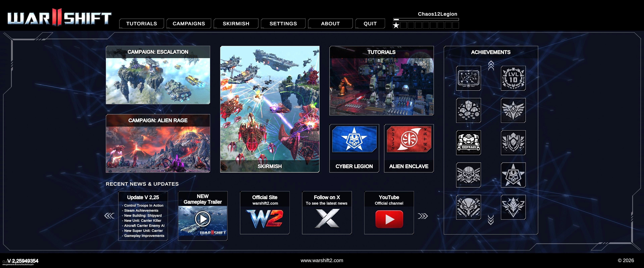This screenshot has width=644, height=268.
Task: Click the "Steam Achievements" update line
Action: tap(140, 210)
